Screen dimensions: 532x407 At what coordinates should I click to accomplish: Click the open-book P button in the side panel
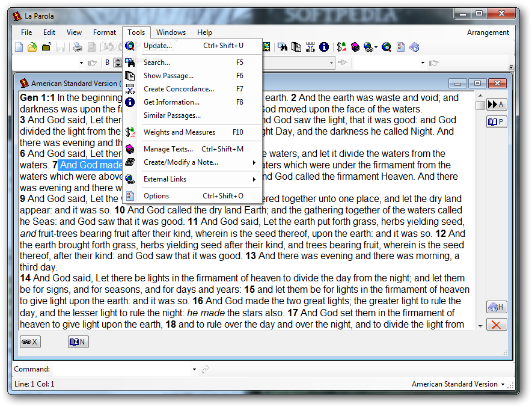tap(497, 121)
